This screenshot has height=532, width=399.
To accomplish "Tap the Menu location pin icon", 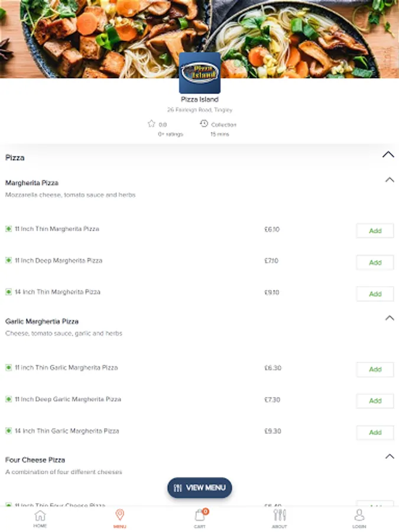I will coord(119,515).
